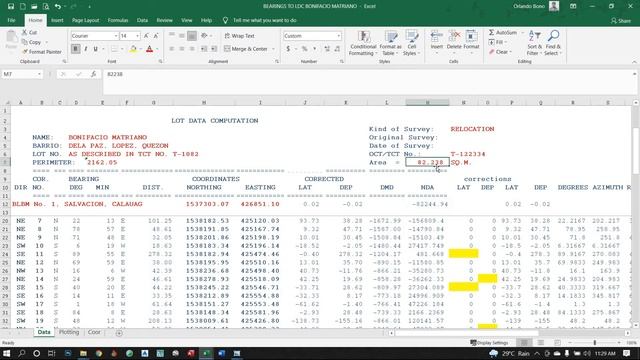Image resolution: width=640 pixels, height=360 pixels.
Task: Open Find & Select magnifier menu
Action: (x=553, y=43)
